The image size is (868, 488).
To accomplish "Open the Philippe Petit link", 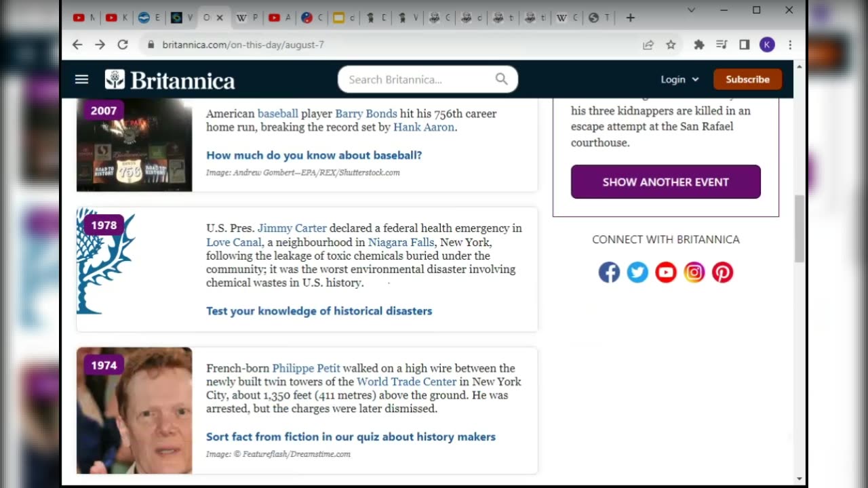I will click(307, 368).
